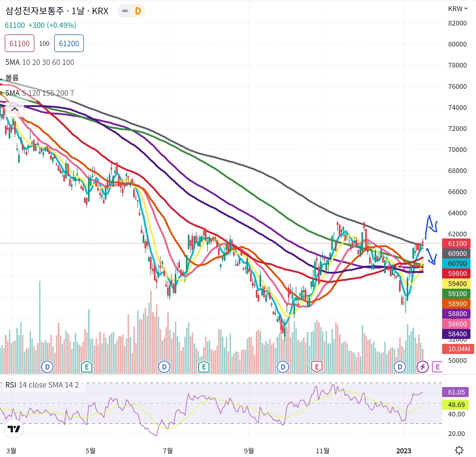The height and width of the screenshot is (457, 476).
Task: Click the 61100 current price label
Action: pos(457,243)
